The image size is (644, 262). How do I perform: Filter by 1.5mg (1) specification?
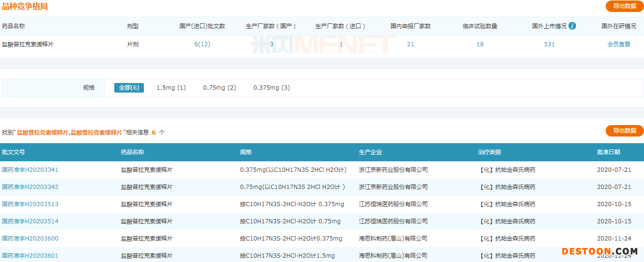pyautogui.click(x=171, y=88)
